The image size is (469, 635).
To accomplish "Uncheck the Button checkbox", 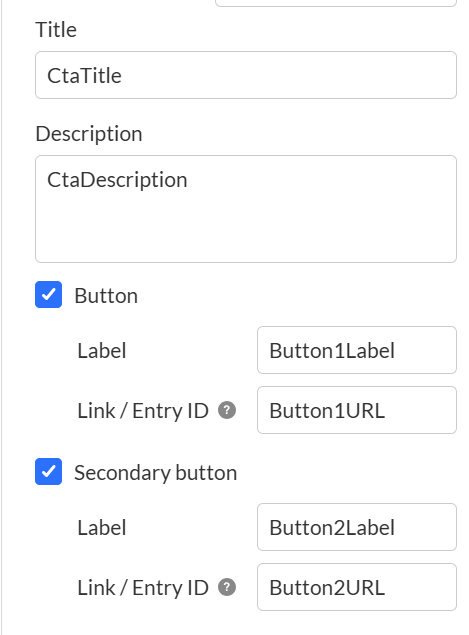I will pos(49,294).
